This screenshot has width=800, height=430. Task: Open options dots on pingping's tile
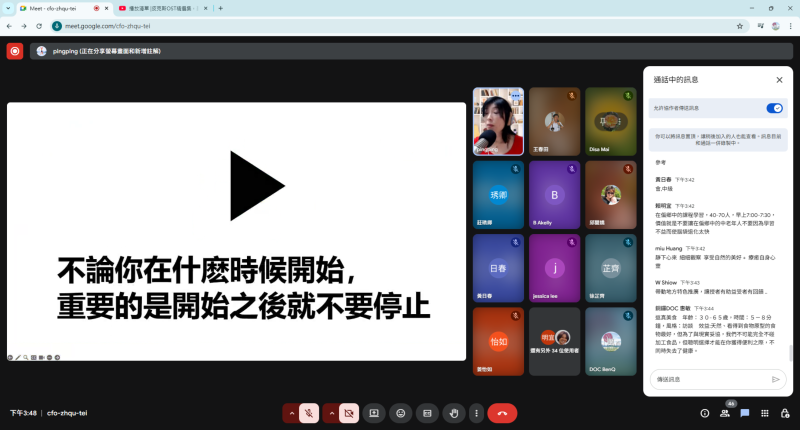(x=516, y=95)
